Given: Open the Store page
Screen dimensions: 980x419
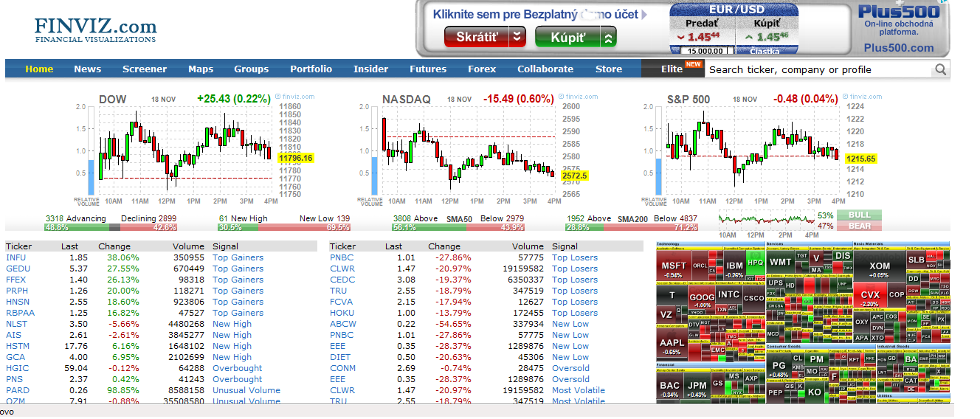Looking at the screenshot, I should [609, 69].
